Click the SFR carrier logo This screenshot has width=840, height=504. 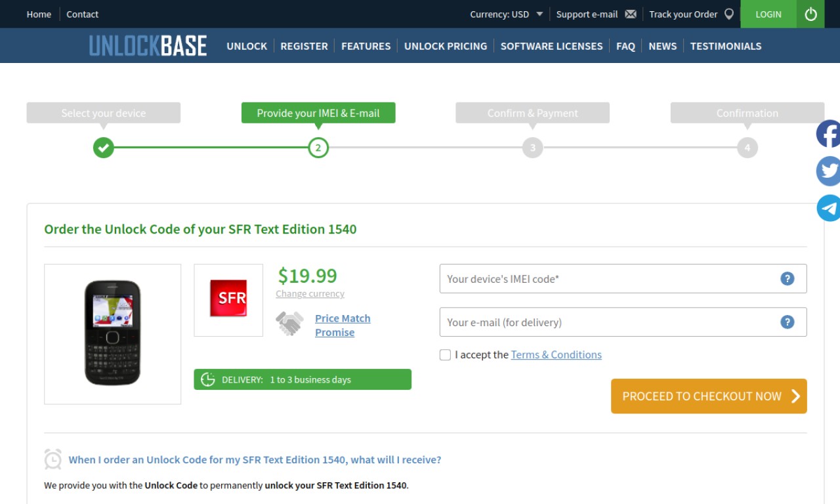(228, 300)
